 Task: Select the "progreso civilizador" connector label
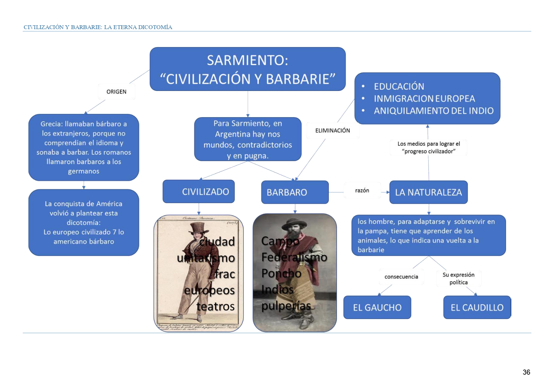click(x=428, y=148)
